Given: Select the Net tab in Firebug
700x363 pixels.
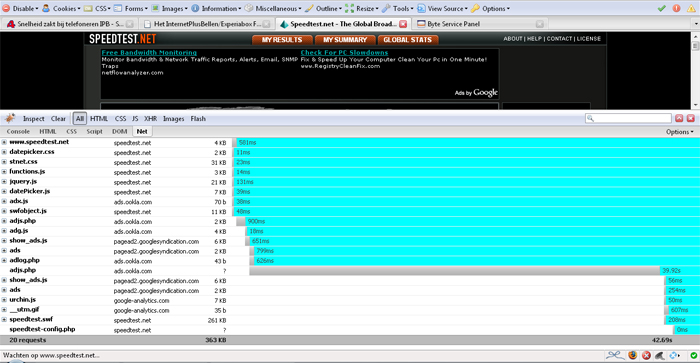Looking at the screenshot, I should [142, 131].
